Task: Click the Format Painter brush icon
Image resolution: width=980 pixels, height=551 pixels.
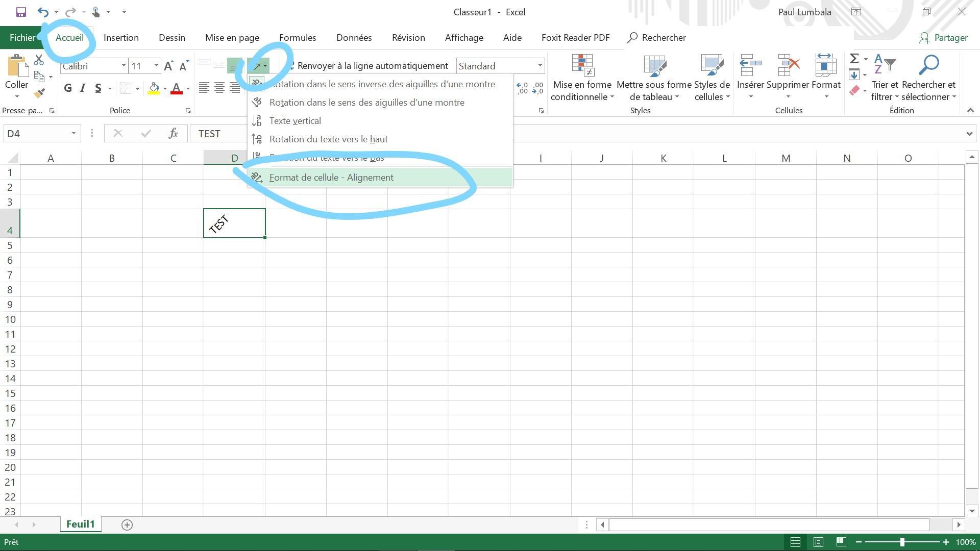Action: pos(39,93)
